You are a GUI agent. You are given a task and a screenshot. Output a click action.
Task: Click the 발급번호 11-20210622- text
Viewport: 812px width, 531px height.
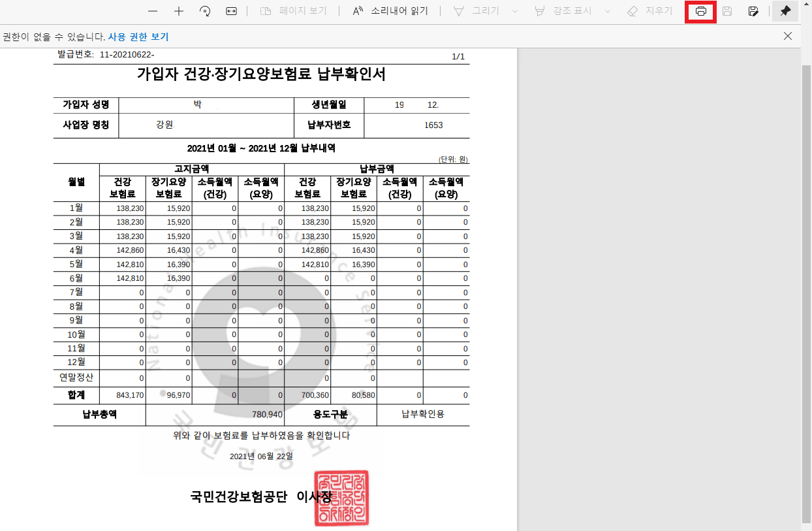(106, 54)
